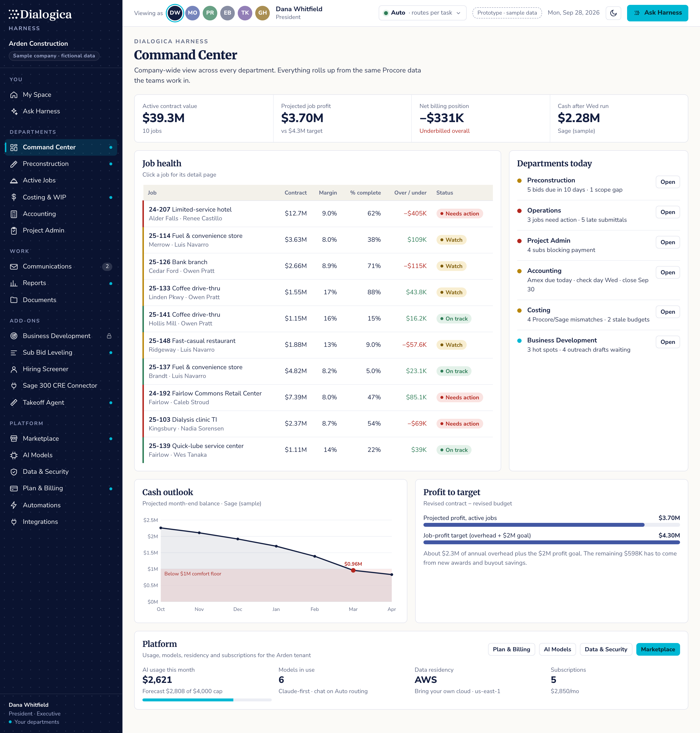The height and width of the screenshot is (733, 700).
Task: Click the Reports bar chart icon
Action: tap(14, 283)
